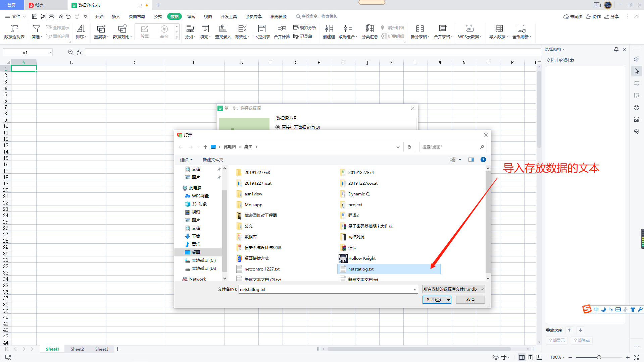Select the netstatlog.txt file
644x362 pixels.
(389, 269)
